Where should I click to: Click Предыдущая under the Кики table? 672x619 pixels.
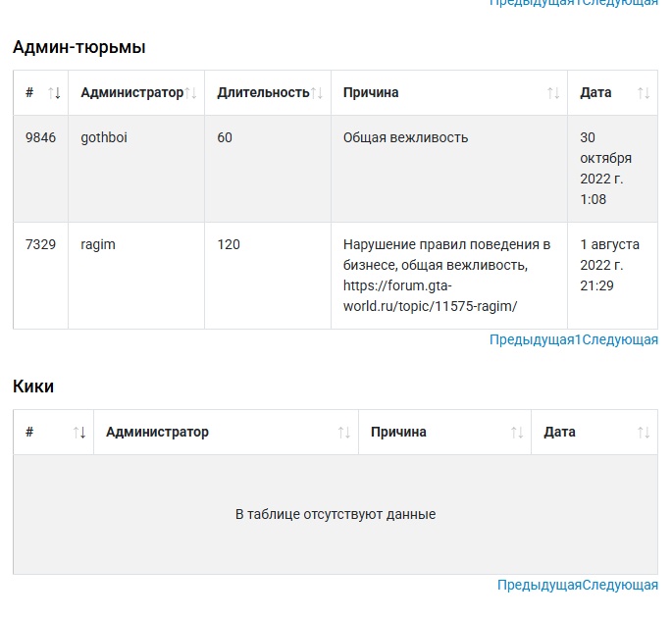[x=540, y=585]
